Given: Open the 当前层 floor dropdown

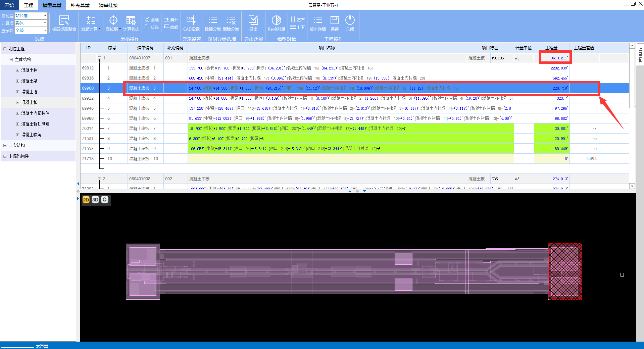Looking at the screenshot, I should pyautogui.click(x=45, y=16).
